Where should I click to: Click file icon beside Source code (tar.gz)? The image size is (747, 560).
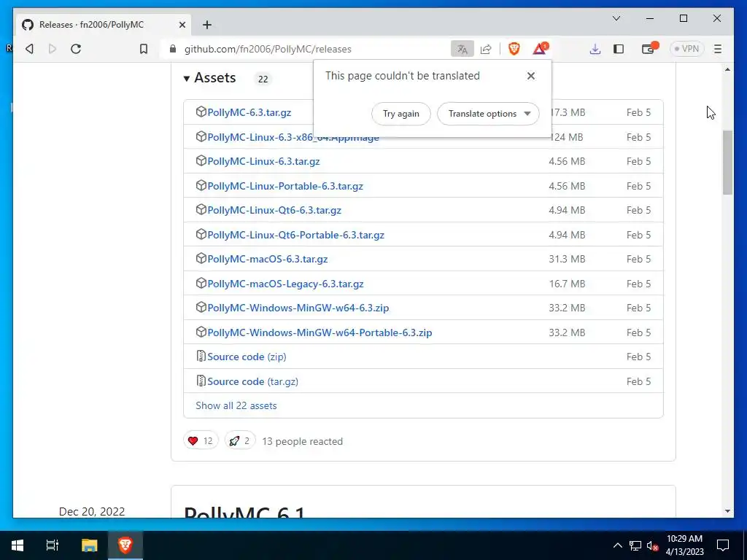201,381
